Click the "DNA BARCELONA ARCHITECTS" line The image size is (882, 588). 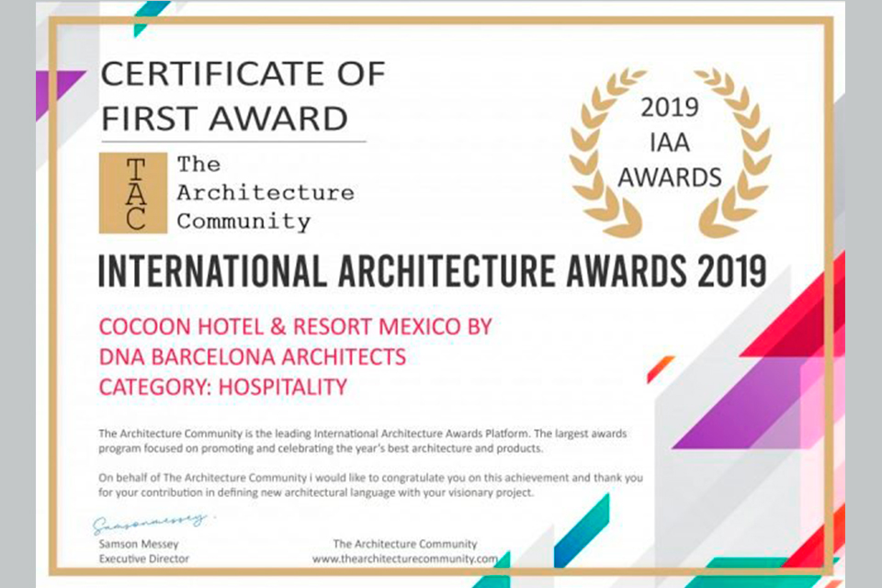tap(253, 356)
